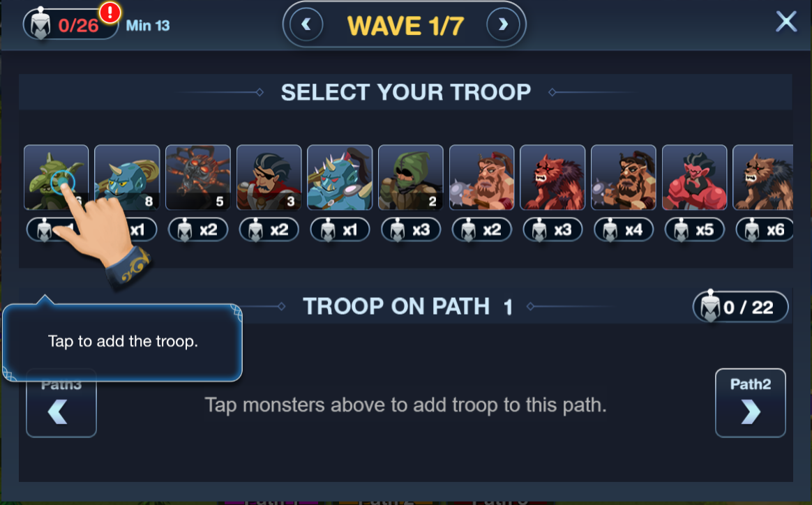Screen dimensions: 812x505
Task: Add the red muscular demon troop
Action: pyautogui.click(x=694, y=178)
